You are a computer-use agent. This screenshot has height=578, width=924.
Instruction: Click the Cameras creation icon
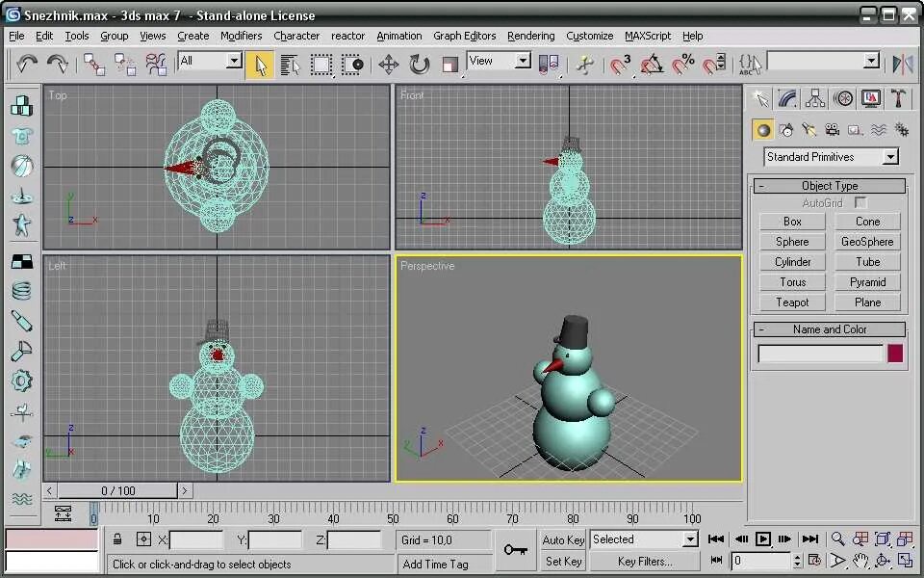point(832,130)
